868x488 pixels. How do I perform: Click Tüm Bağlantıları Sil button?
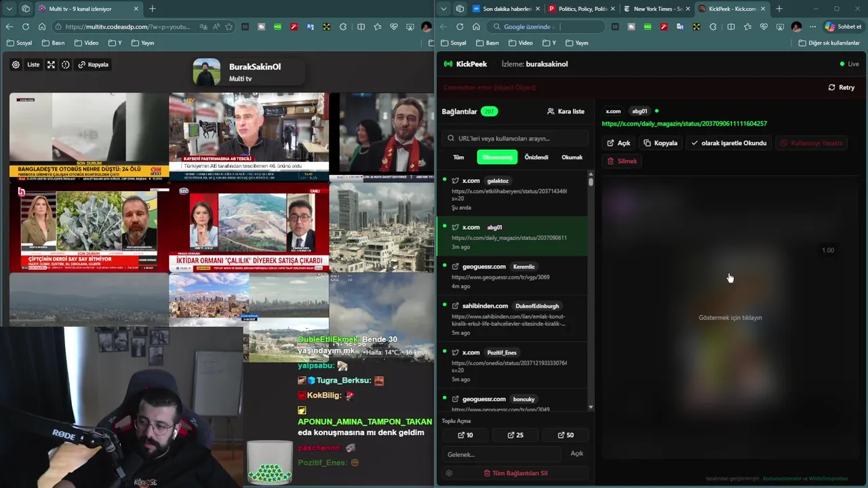515,473
